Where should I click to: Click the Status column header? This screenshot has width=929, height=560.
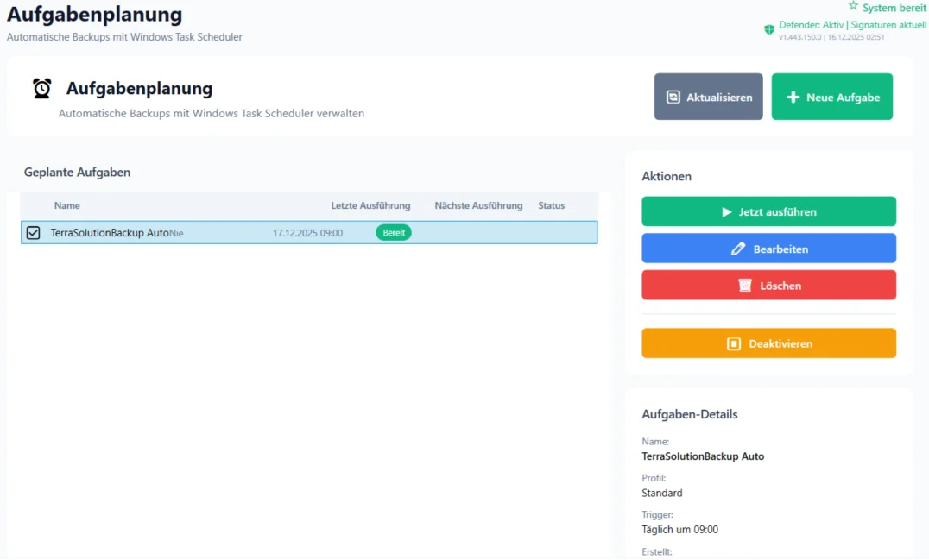click(x=551, y=205)
